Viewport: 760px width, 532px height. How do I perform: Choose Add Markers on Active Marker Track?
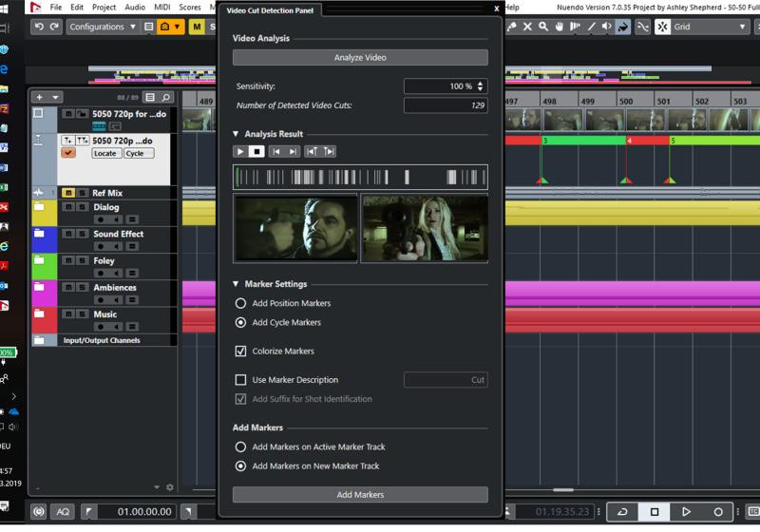pos(241,446)
